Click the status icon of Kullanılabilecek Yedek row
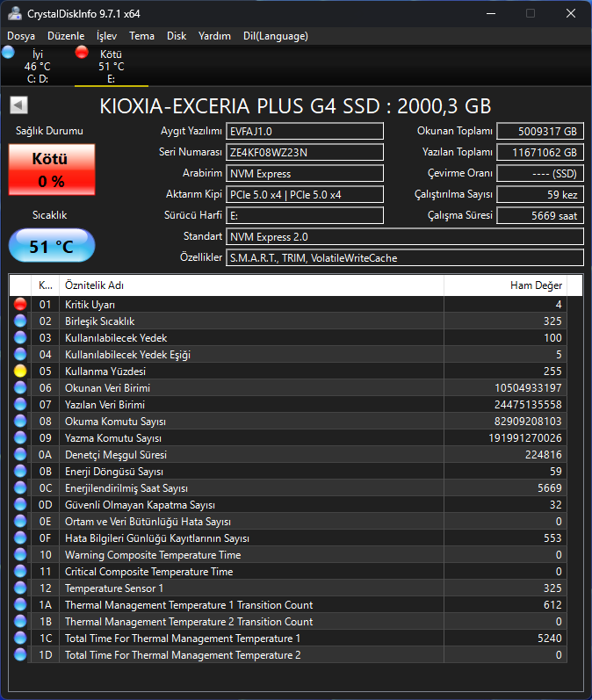The height and width of the screenshot is (700, 592). tap(20, 337)
